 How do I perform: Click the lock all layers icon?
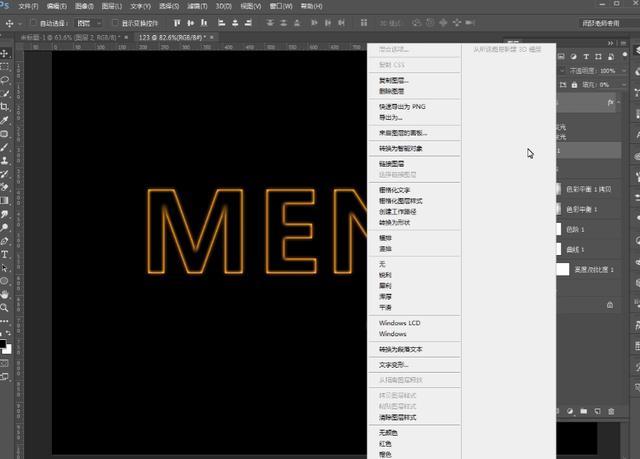pos(574,85)
